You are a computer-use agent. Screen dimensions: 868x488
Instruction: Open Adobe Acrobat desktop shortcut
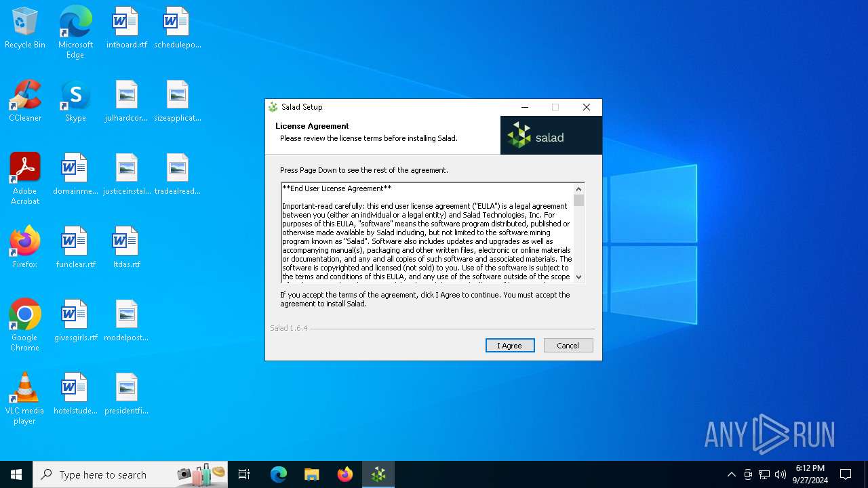(25, 179)
